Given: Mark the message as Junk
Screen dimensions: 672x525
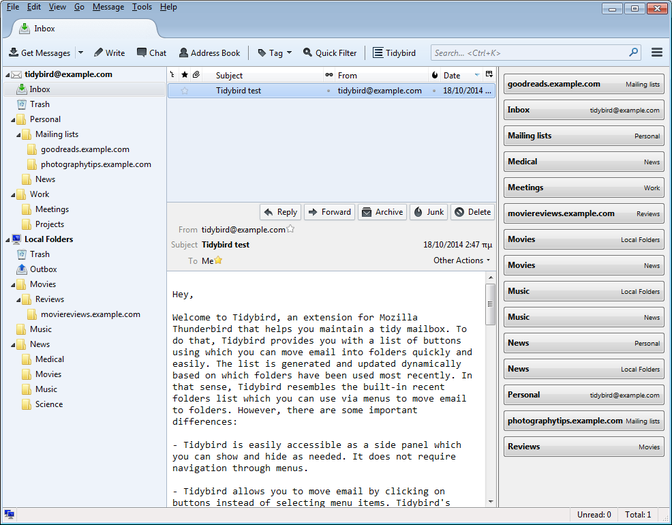Looking at the screenshot, I should click(x=429, y=212).
